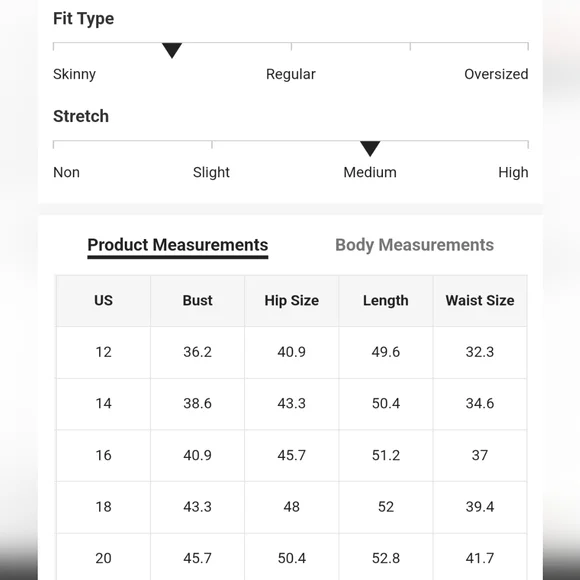Click the 39.4 waist size cell

coord(480,507)
